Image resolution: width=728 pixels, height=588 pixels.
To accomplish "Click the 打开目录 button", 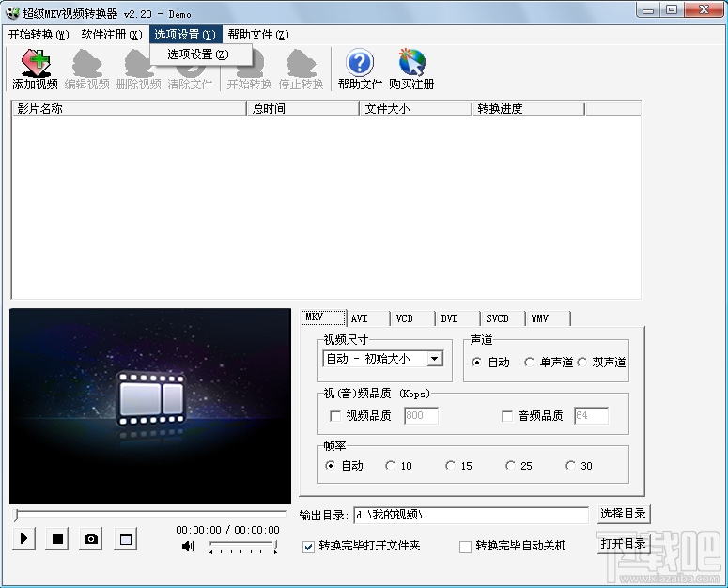I will coord(624,544).
